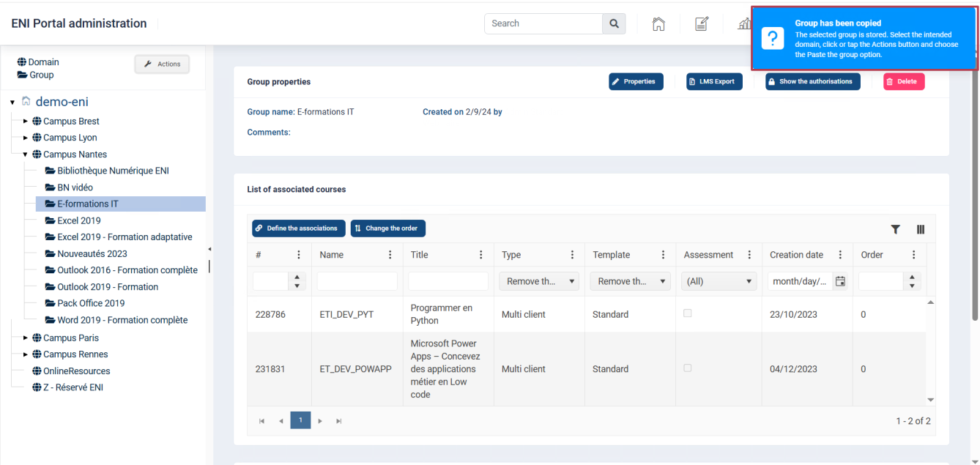Expand the Campus Brest node

pos(26,121)
